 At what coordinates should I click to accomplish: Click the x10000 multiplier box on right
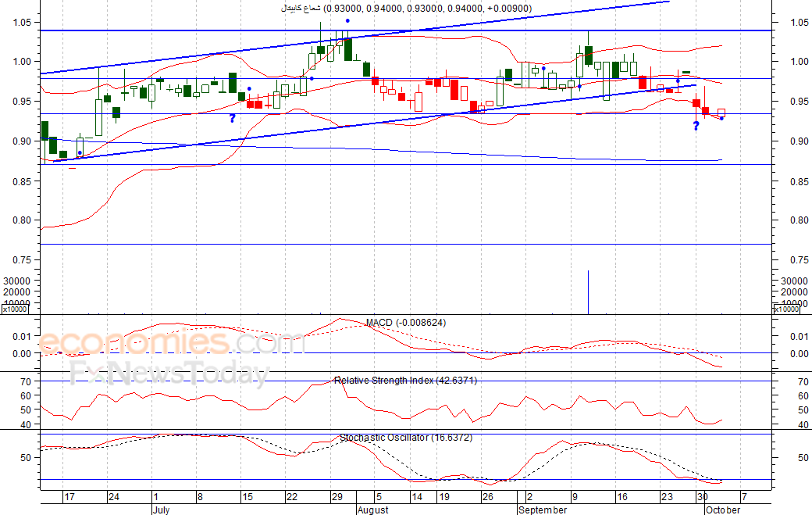786,309
